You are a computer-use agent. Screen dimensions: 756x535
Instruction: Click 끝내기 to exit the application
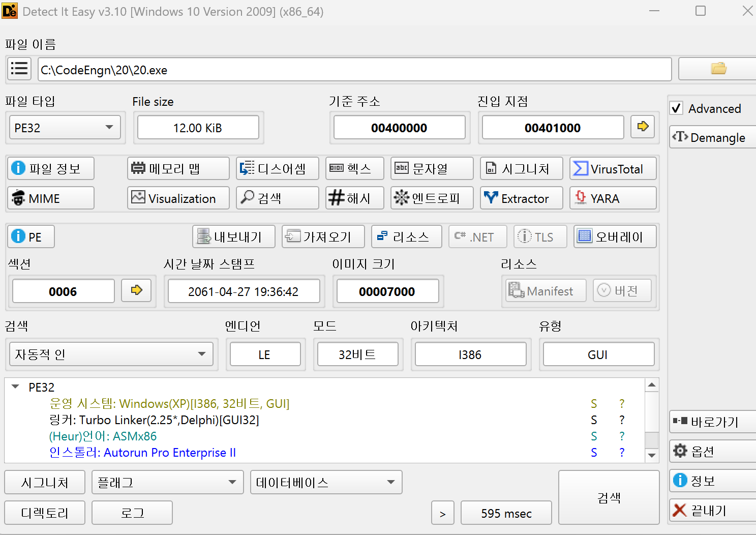tap(712, 510)
